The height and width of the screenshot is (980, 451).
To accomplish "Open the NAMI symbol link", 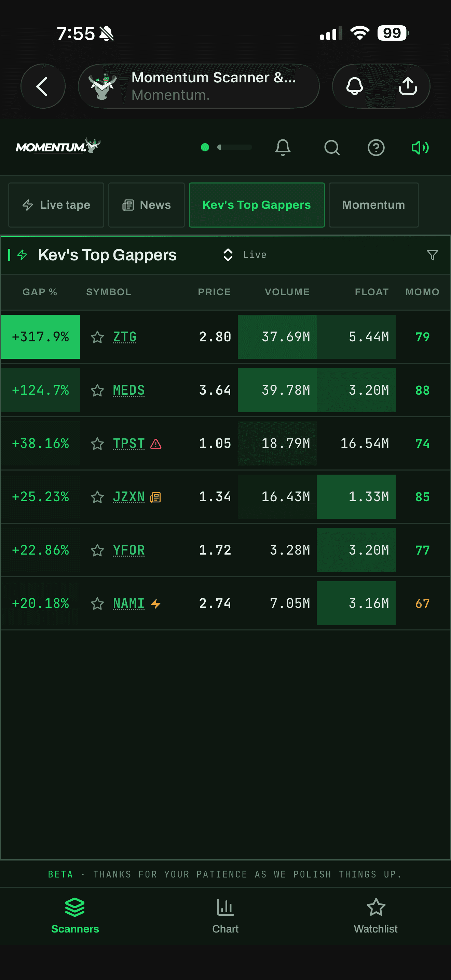I will [x=128, y=603].
